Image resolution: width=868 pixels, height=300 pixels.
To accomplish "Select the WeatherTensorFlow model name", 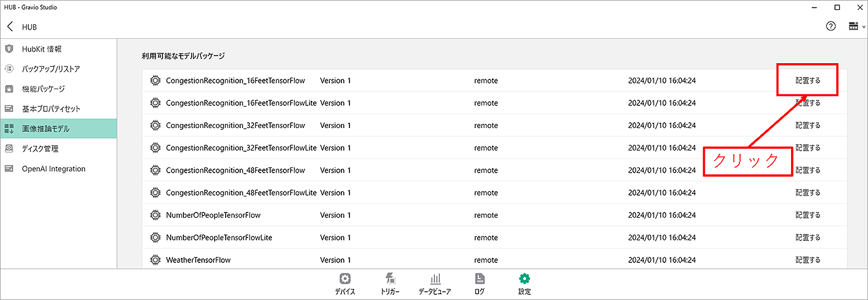I will tap(198, 260).
